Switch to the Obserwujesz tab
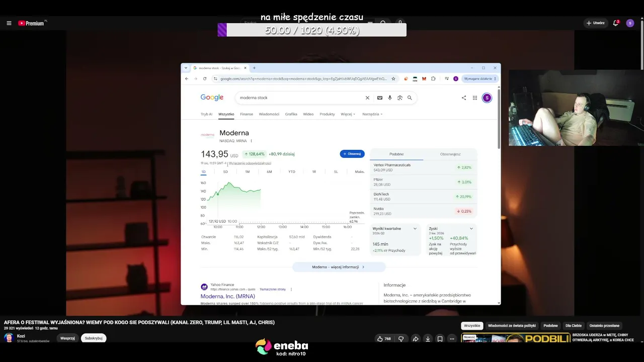 pos(450,154)
